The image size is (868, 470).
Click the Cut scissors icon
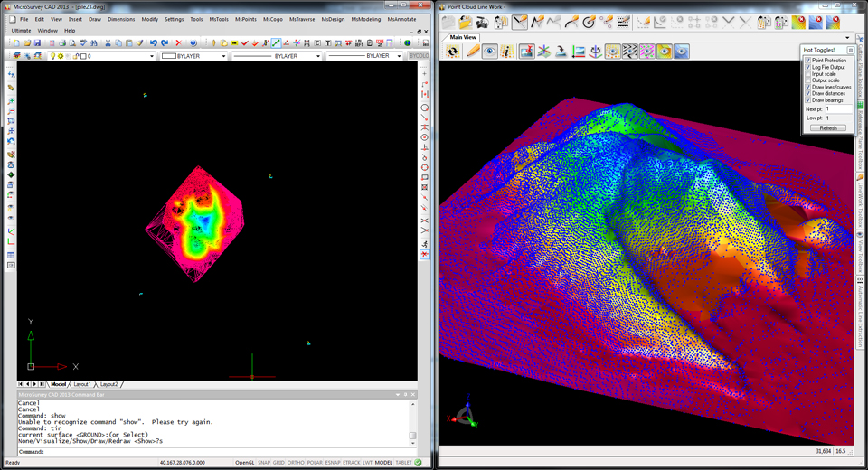point(108,42)
